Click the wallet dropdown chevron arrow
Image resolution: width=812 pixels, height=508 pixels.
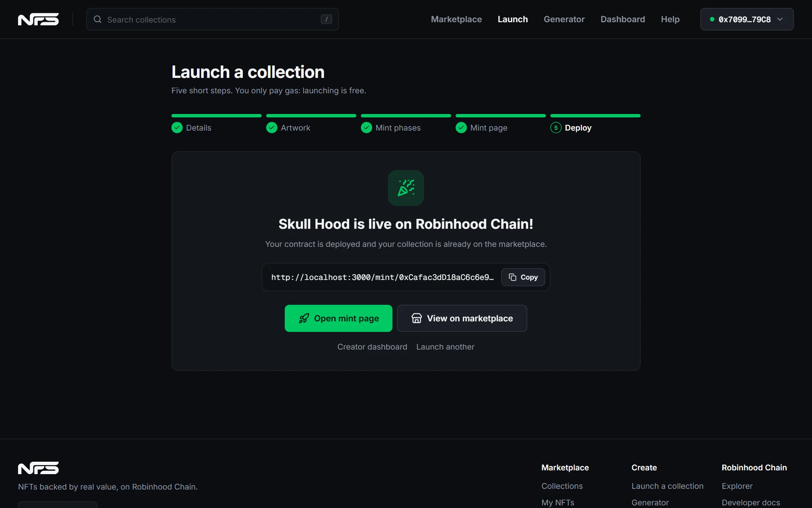pyautogui.click(x=780, y=19)
